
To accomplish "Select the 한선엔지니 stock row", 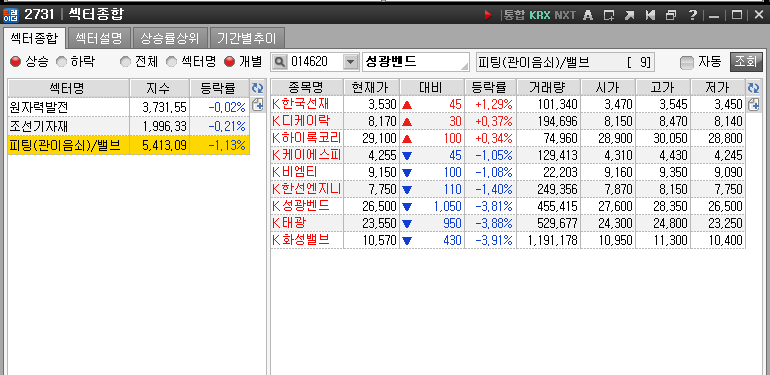I will [508, 189].
